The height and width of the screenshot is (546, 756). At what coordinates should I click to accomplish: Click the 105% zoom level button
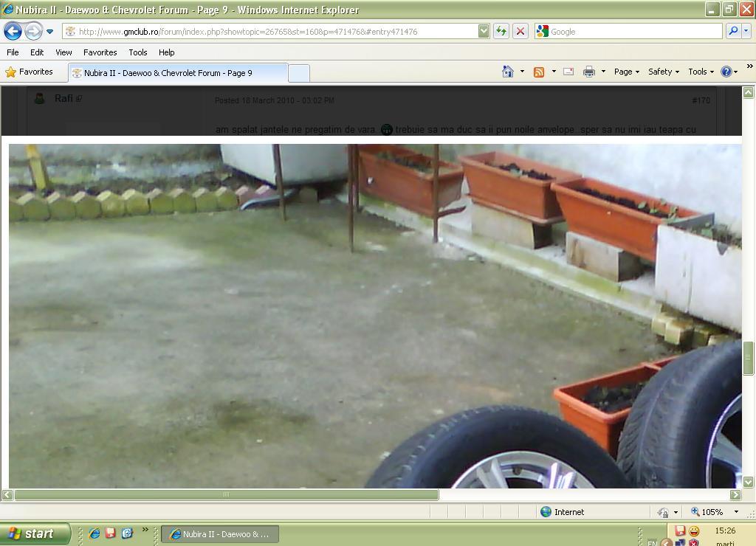(x=707, y=512)
